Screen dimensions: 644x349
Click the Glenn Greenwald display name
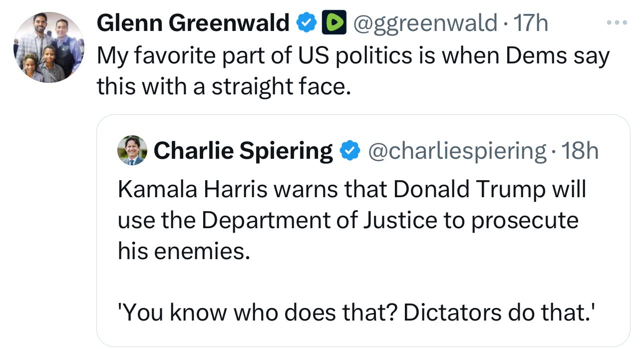pos(193,23)
